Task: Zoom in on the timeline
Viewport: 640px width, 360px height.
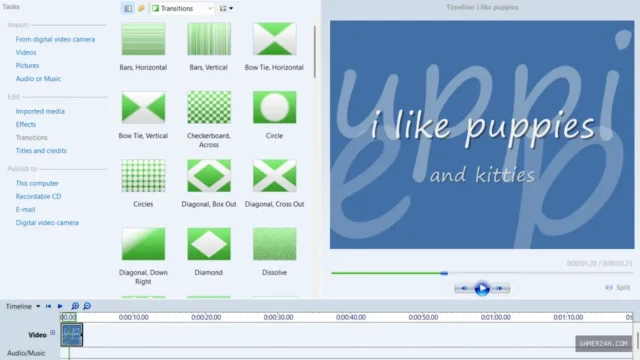Action: [75, 306]
